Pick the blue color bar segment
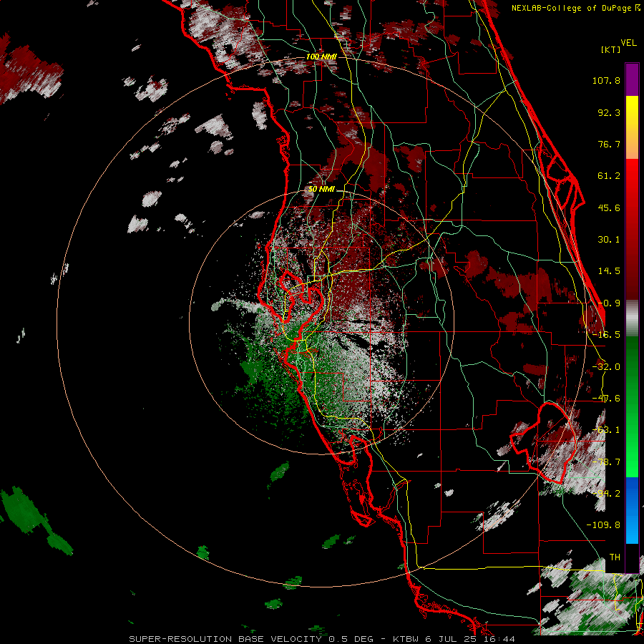The width and height of the screenshot is (644, 644). click(632, 510)
